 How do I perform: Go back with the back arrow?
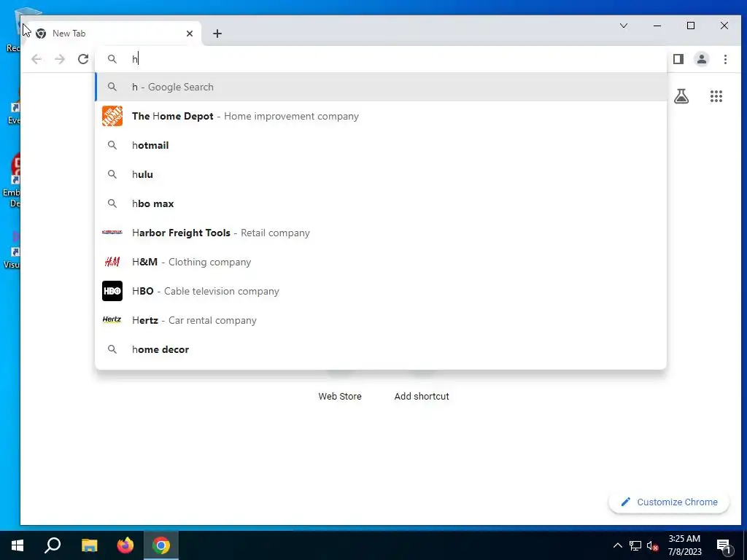[36, 59]
